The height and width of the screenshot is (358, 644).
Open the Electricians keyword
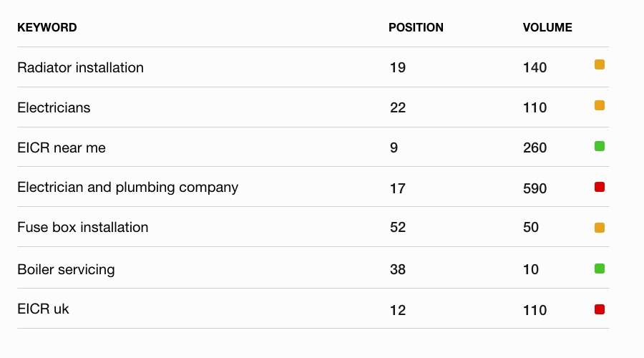pyautogui.click(x=54, y=107)
